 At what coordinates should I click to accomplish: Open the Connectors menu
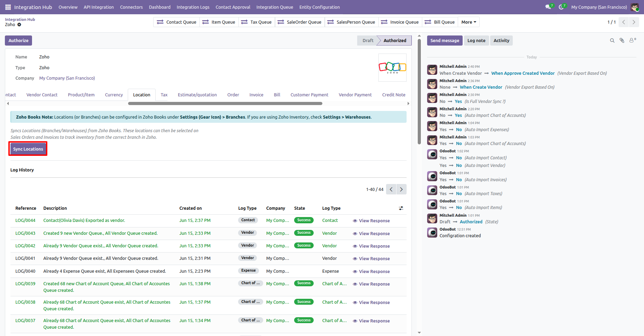131,7
